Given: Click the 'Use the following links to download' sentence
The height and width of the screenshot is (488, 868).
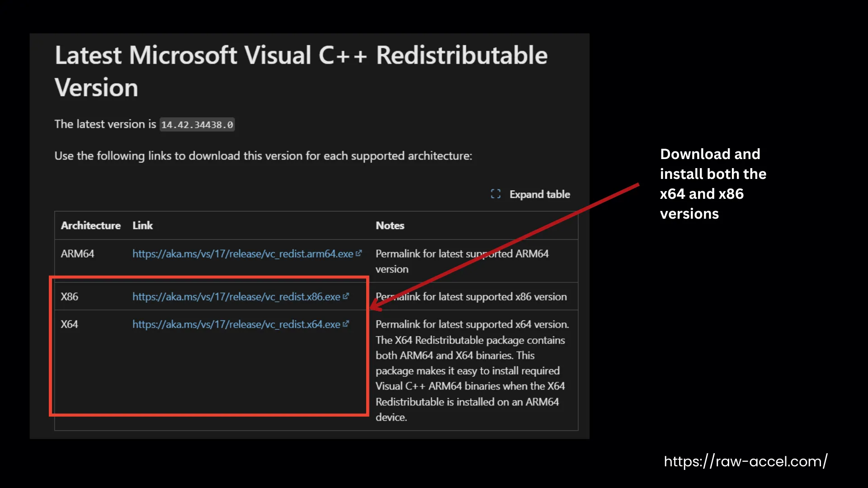Looking at the screenshot, I should (x=263, y=156).
